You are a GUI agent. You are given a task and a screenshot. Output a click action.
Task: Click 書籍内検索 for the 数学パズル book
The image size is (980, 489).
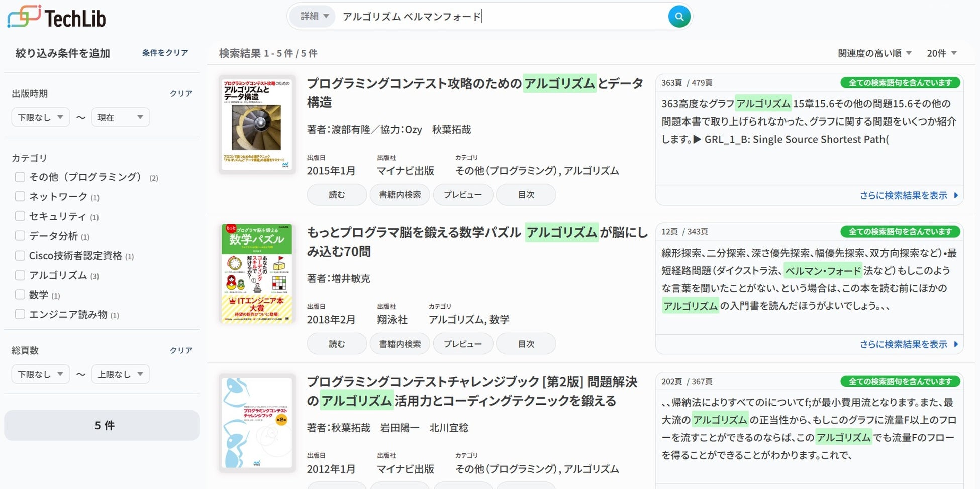coord(400,344)
